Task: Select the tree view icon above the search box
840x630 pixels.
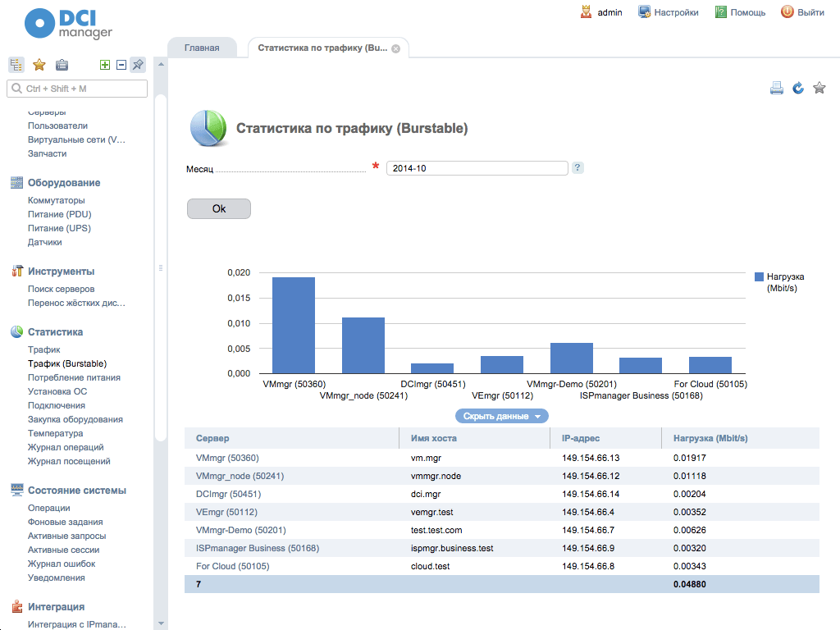Action: point(16,64)
